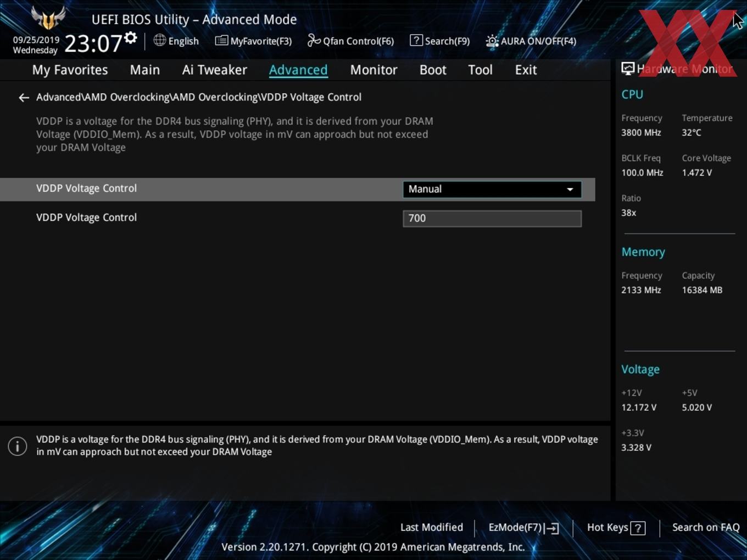Click Core Voltage value 1.472 V
Viewport: 747px width, 560px height.
coord(697,172)
